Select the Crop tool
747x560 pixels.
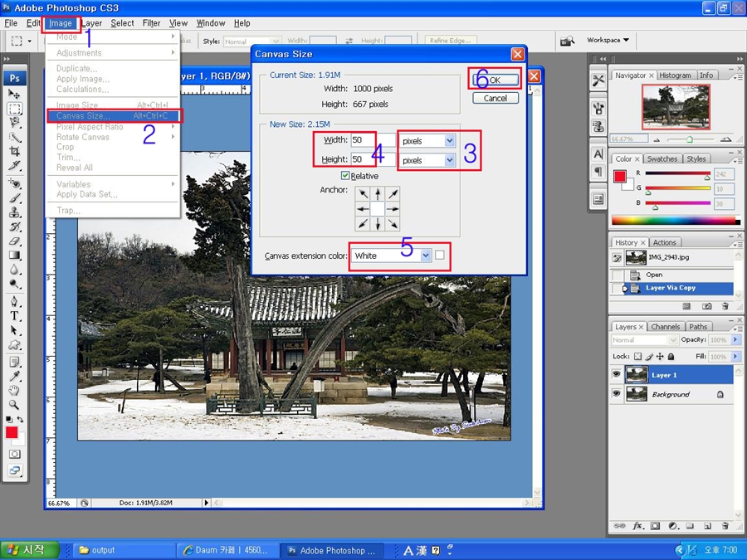point(14,152)
